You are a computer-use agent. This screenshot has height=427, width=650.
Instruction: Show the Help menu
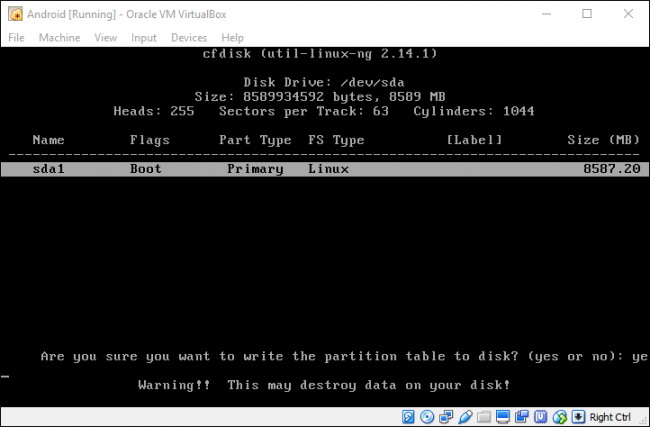point(232,37)
